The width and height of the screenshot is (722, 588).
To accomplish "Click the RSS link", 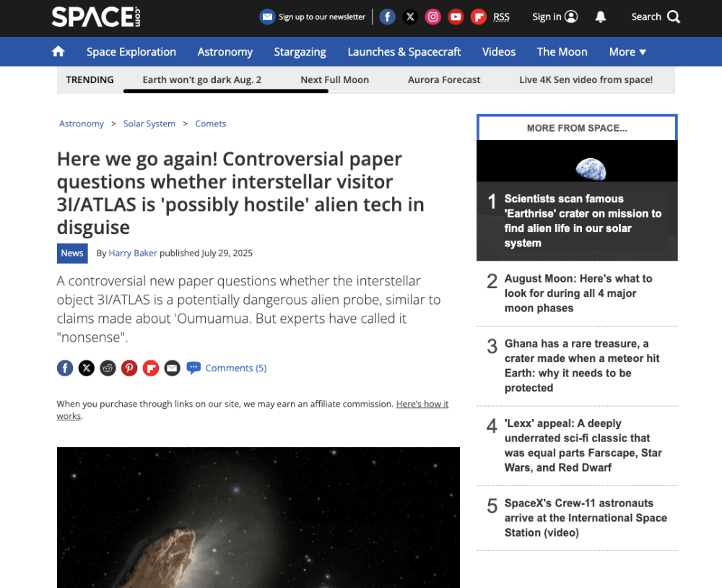I will point(502,17).
